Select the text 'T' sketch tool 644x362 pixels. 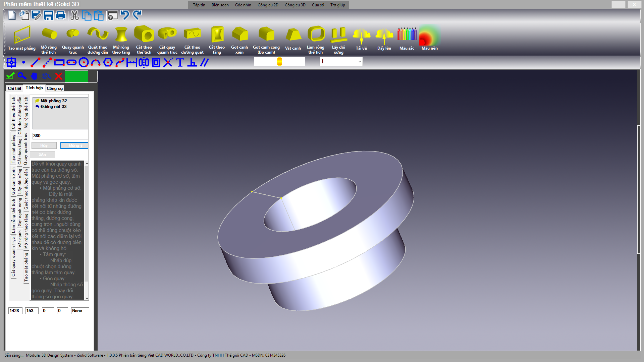click(180, 63)
